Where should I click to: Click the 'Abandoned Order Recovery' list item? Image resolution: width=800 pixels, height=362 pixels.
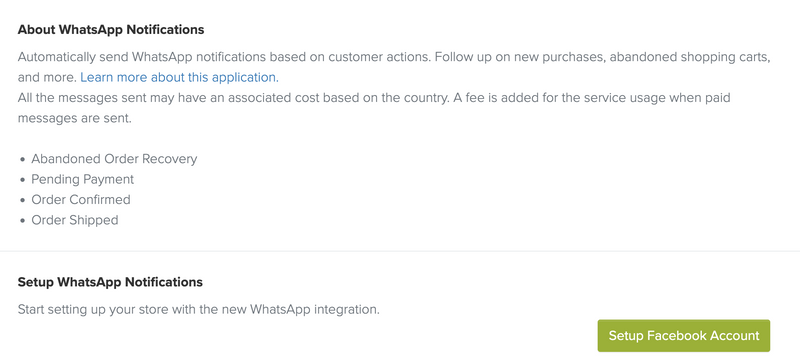point(114,159)
